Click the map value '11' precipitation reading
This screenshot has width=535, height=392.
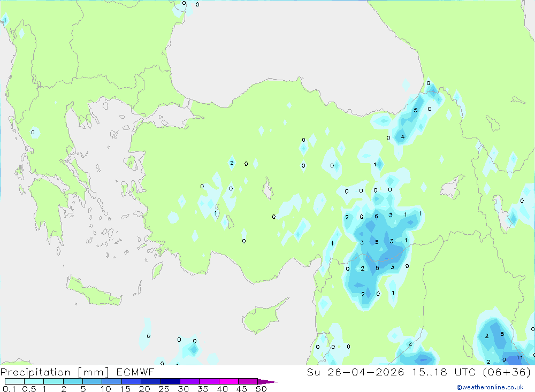click(519, 358)
